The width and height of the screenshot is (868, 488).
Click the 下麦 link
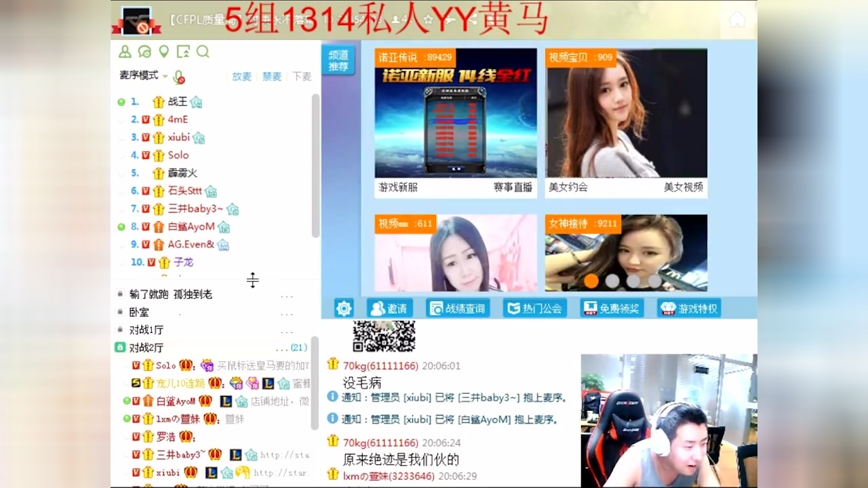302,77
